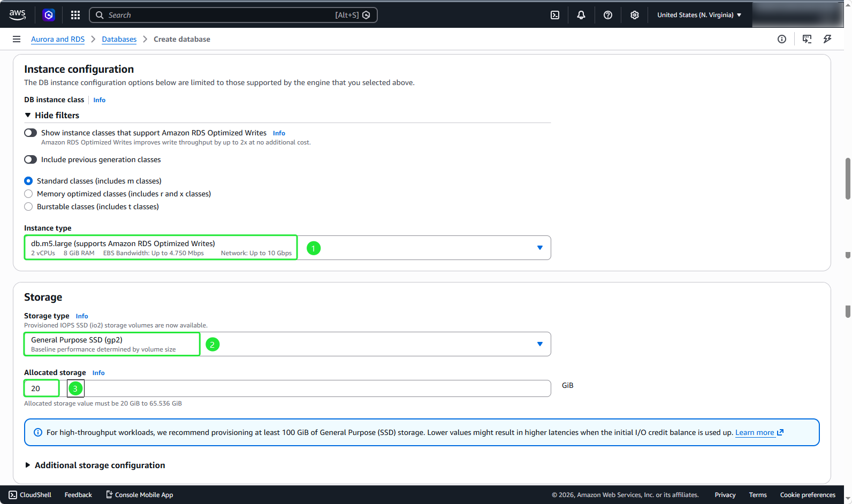Open the AWS console home logo
The image size is (852, 504).
17,15
